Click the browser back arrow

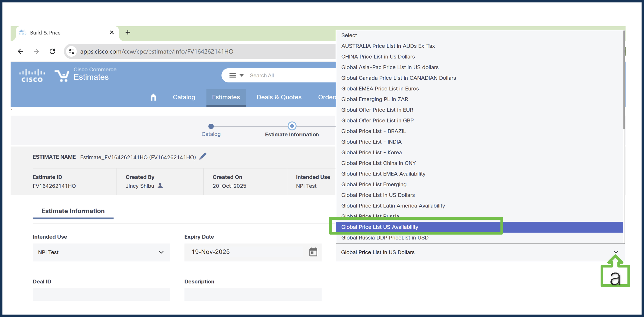tap(20, 51)
